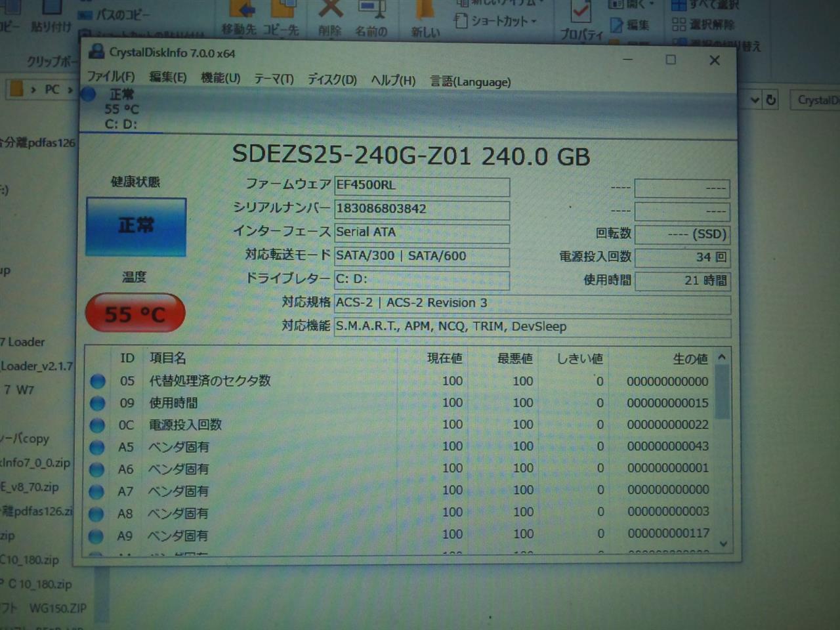Click the 項目名 column header
The width and height of the screenshot is (840, 630).
point(168,358)
